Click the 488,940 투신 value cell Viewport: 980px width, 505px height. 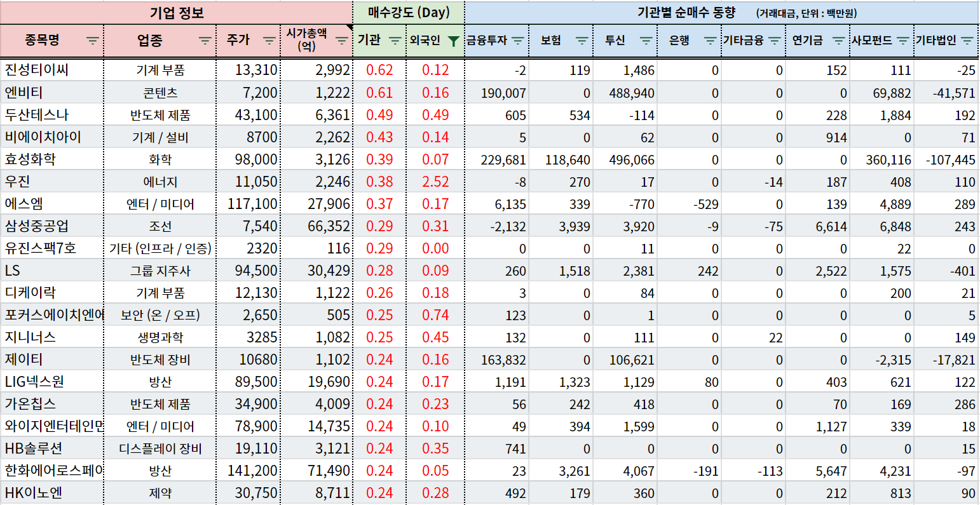click(x=625, y=92)
